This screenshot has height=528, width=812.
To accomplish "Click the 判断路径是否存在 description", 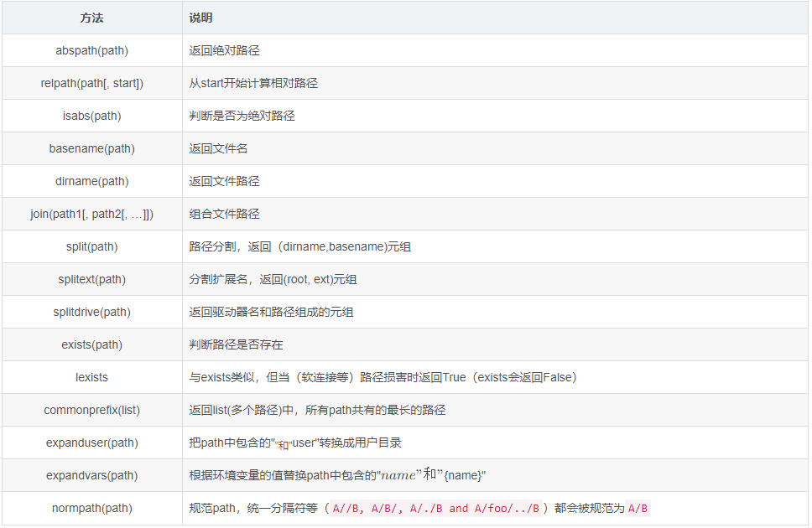I will [237, 344].
